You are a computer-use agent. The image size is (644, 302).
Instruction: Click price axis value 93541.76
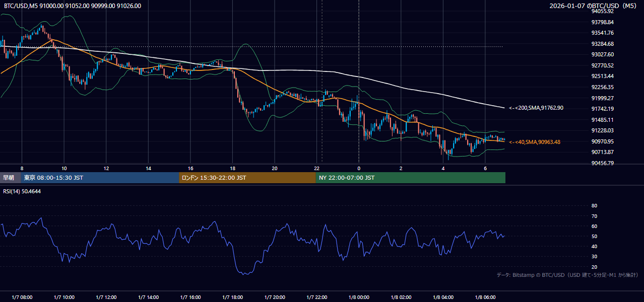(x=602, y=33)
